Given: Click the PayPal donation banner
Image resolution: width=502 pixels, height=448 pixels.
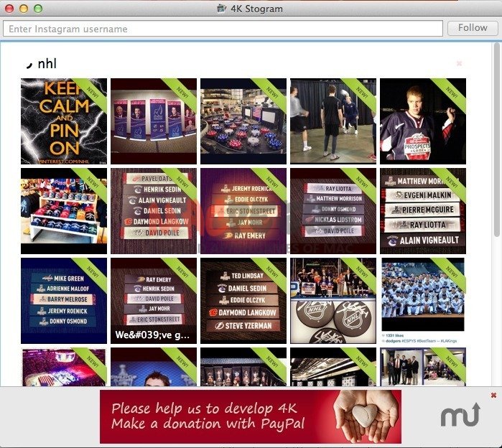Looking at the screenshot, I should [251, 416].
